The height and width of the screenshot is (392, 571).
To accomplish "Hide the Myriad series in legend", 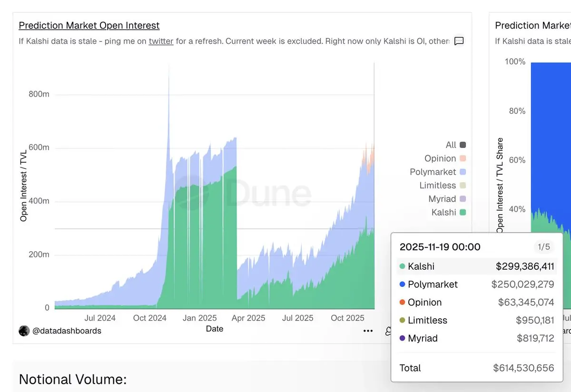I will (x=463, y=199).
